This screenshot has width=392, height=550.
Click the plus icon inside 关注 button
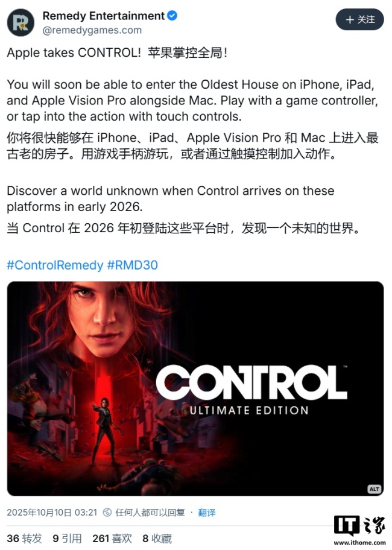pyautogui.click(x=350, y=20)
